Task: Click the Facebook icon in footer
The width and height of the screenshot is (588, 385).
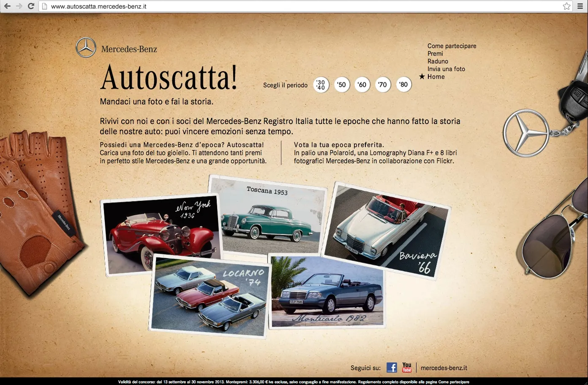Action: pyautogui.click(x=392, y=368)
